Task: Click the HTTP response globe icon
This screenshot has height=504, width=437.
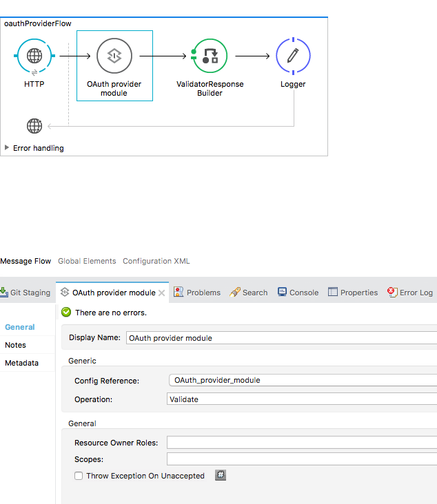Action: pos(34,126)
